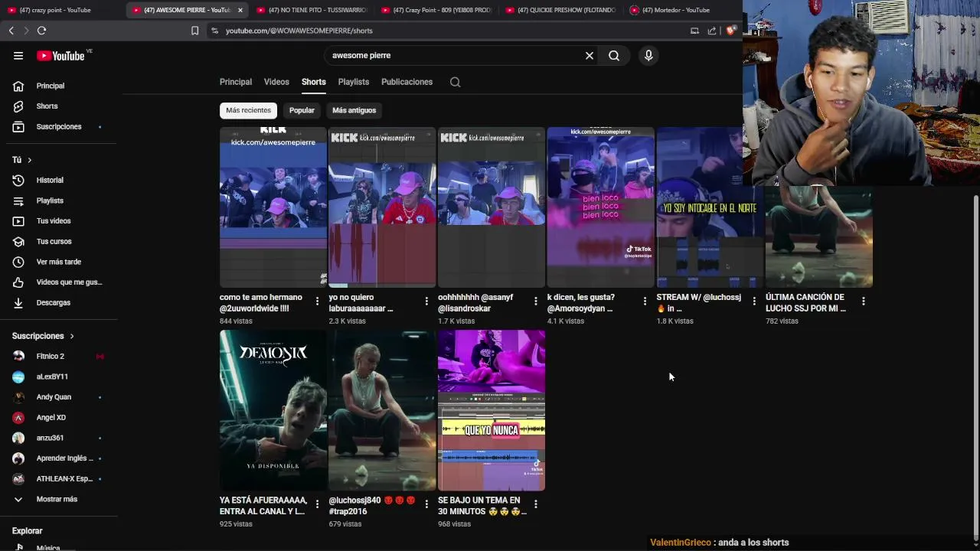Image resolution: width=980 pixels, height=551 pixels.
Task: Select the Shorts channel tab
Action: tap(313, 82)
